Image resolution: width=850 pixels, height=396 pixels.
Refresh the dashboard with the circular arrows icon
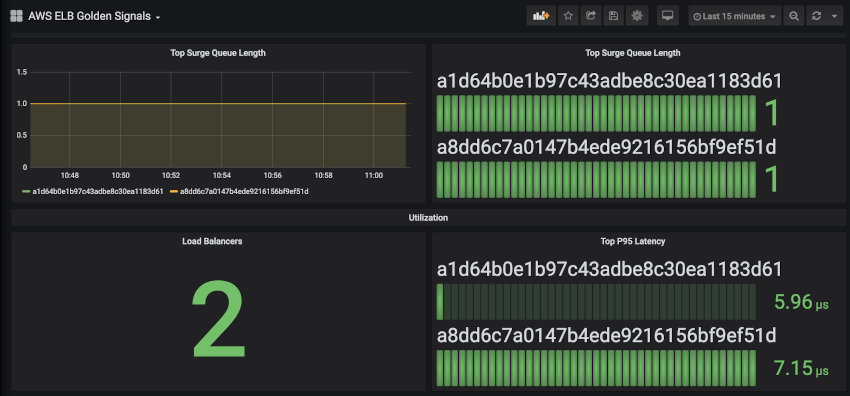(x=816, y=16)
